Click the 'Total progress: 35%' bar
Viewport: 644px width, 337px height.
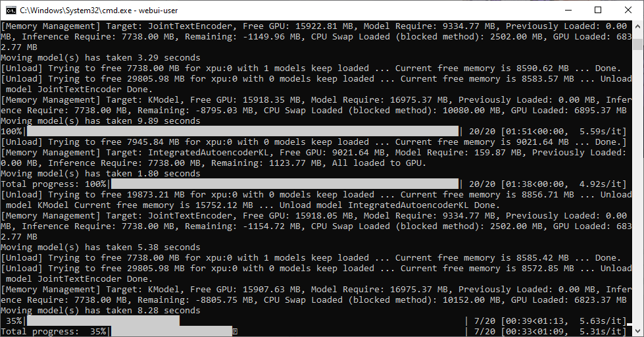pyautogui.click(x=171, y=331)
